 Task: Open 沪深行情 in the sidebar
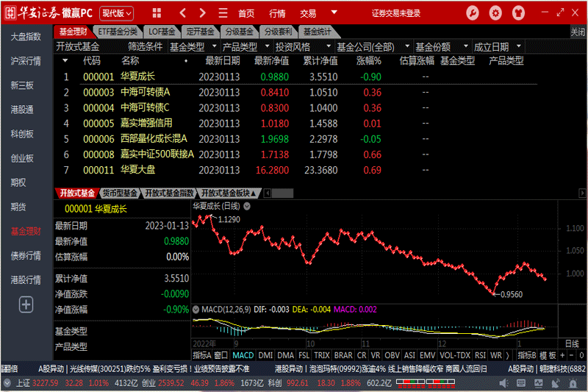pos(26,61)
